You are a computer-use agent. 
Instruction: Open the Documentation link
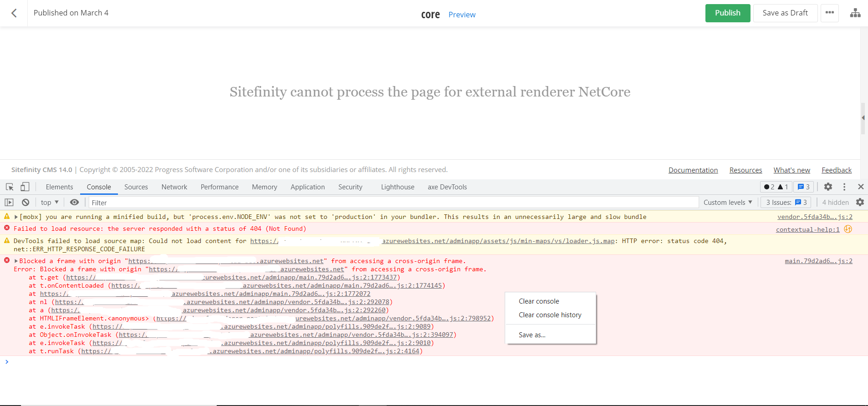point(693,170)
